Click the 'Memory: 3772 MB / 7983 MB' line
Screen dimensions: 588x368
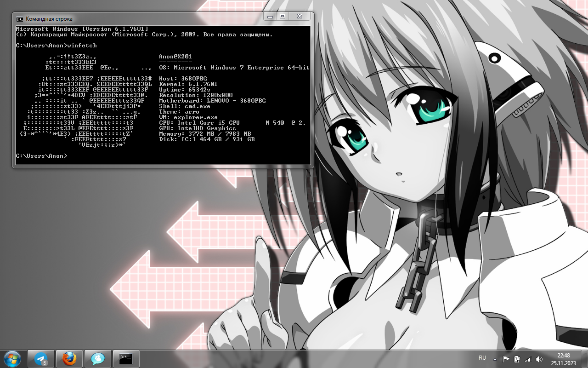tap(205, 134)
